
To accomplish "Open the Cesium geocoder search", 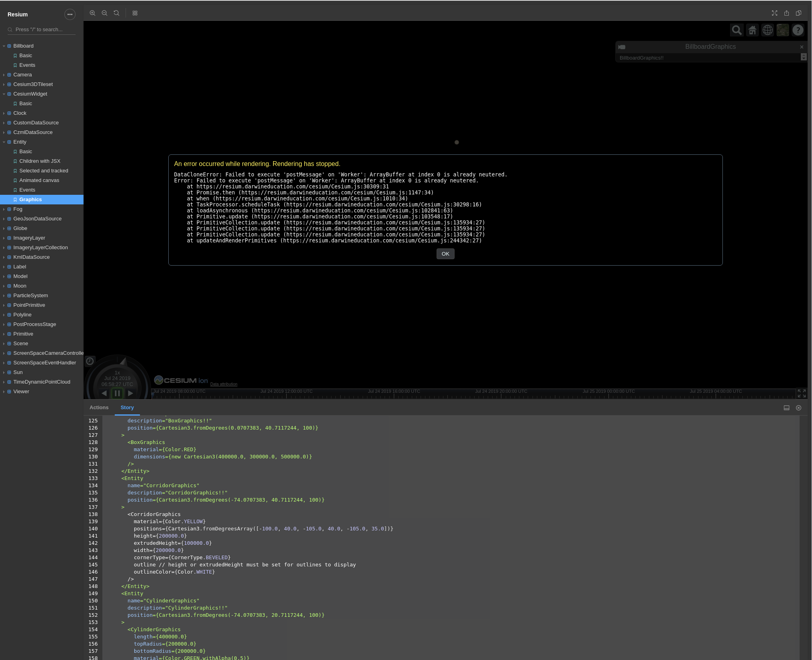I will (737, 30).
